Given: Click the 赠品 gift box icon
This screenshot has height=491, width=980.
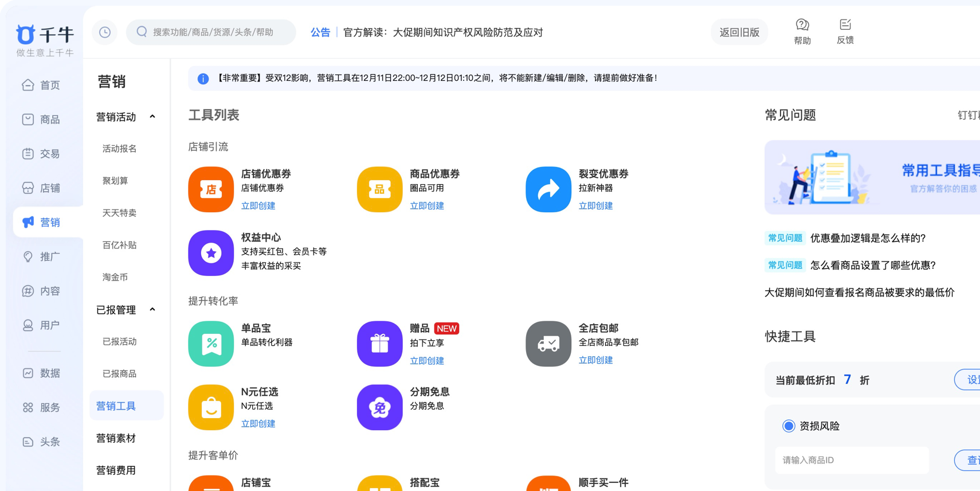Looking at the screenshot, I should (x=379, y=344).
